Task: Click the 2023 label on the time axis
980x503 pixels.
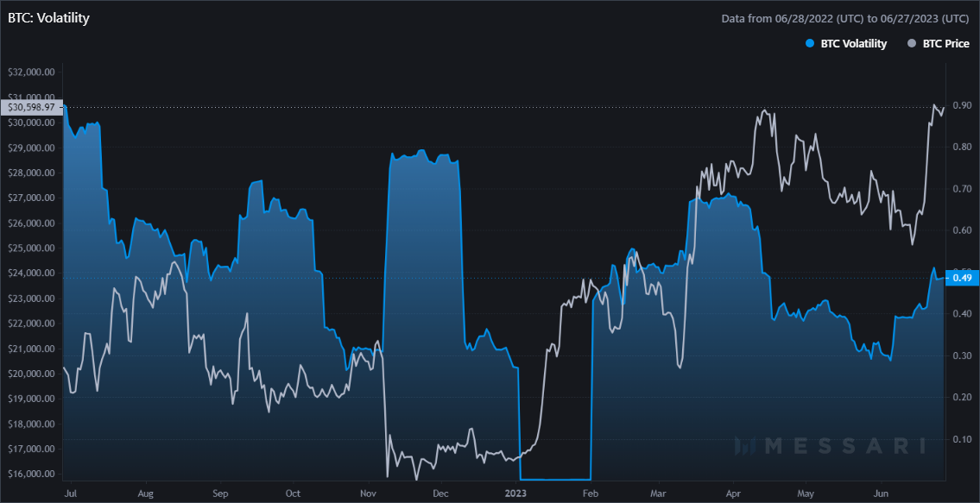Action: (x=515, y=494)
